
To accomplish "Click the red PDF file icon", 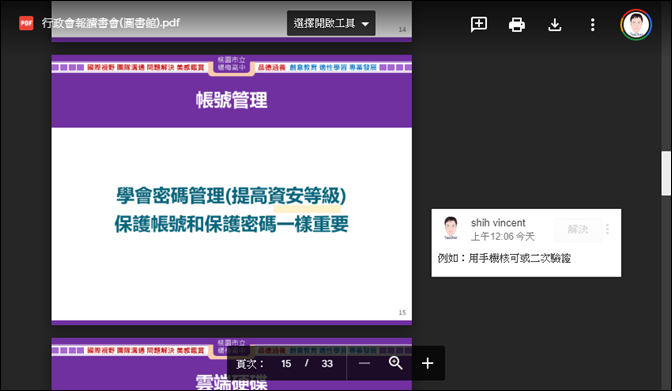I will click(26, 23).
